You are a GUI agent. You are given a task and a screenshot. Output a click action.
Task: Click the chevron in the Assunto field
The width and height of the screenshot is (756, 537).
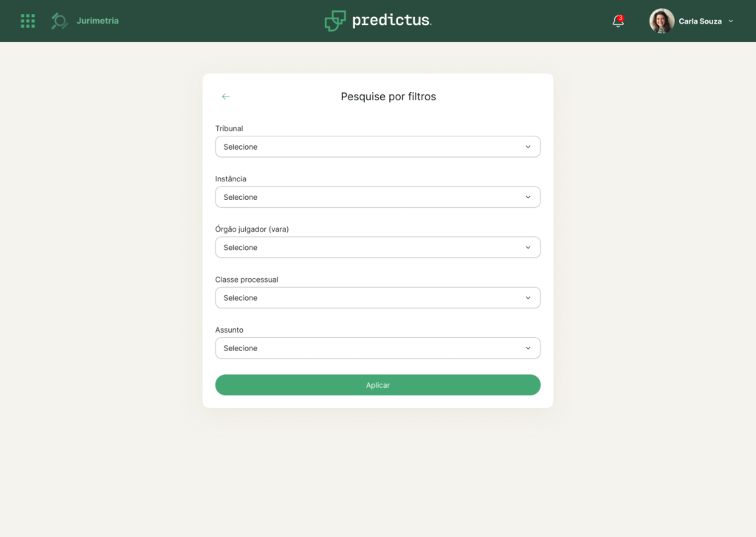point(528,348)
